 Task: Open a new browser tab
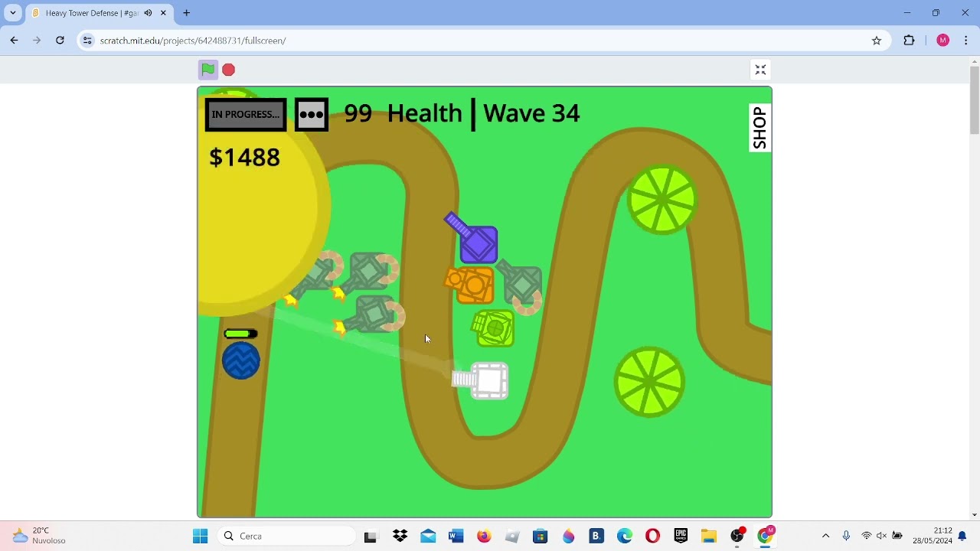(x=186, y=13)
